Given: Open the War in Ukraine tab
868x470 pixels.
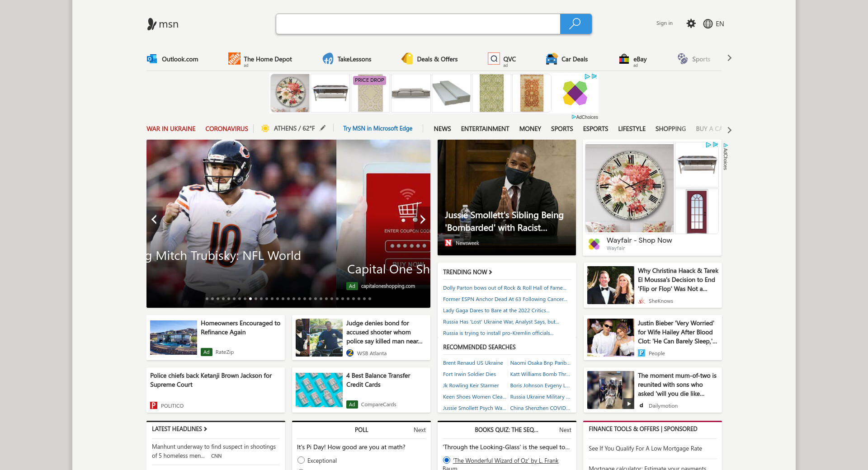Looking at the screenshot, I should coord(171,129).
